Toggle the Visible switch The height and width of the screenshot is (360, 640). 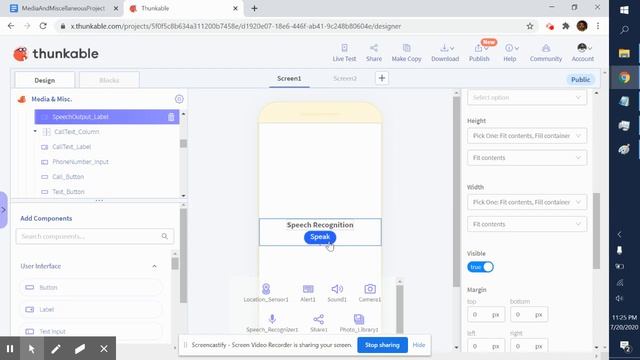click(480, 267)
